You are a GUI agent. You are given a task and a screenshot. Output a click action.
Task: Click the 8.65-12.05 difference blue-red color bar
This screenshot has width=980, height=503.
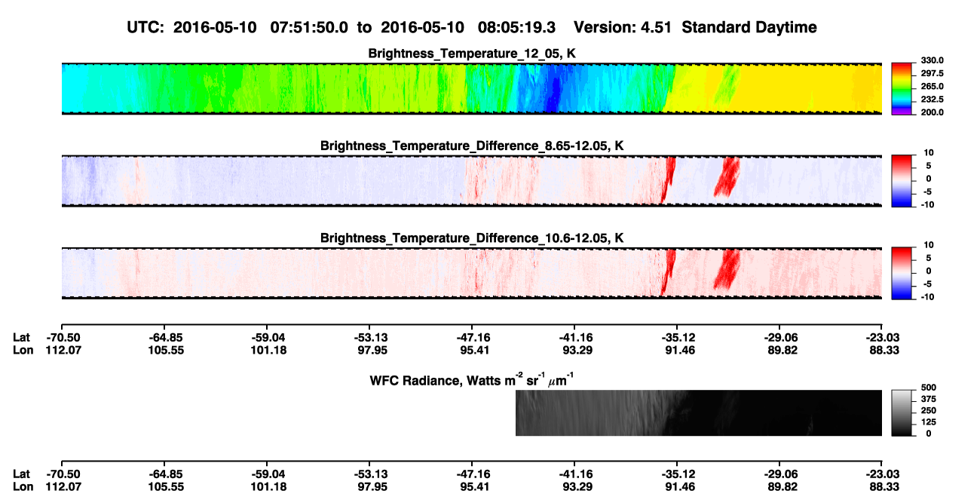pos(902,182)
